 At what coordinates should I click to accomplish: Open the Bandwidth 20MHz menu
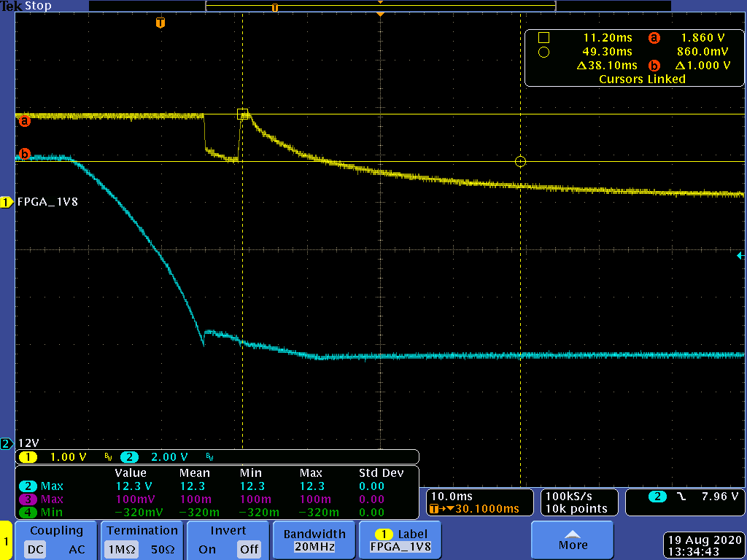click(x=314, y=540)
